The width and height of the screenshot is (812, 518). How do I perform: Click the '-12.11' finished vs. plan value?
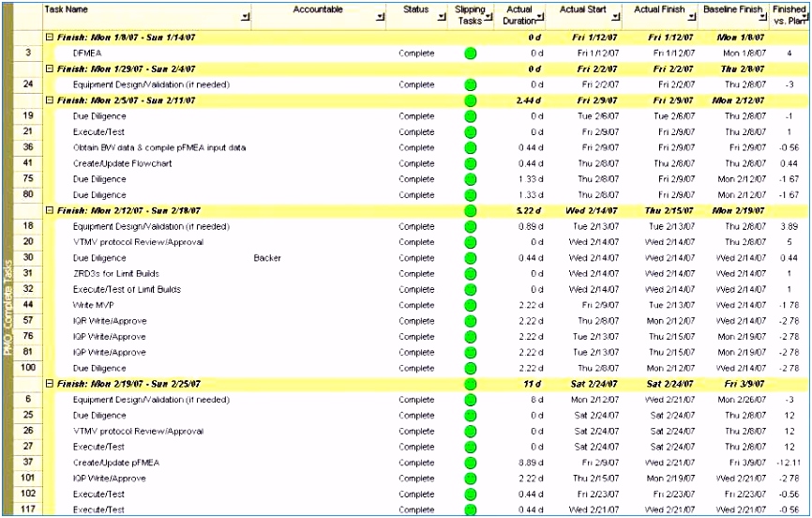789,463
